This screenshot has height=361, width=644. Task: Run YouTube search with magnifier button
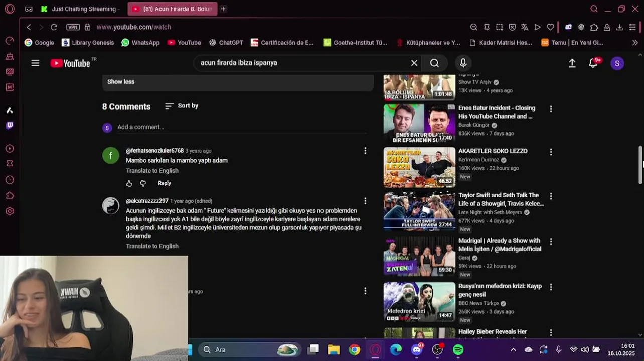(434, 63)
